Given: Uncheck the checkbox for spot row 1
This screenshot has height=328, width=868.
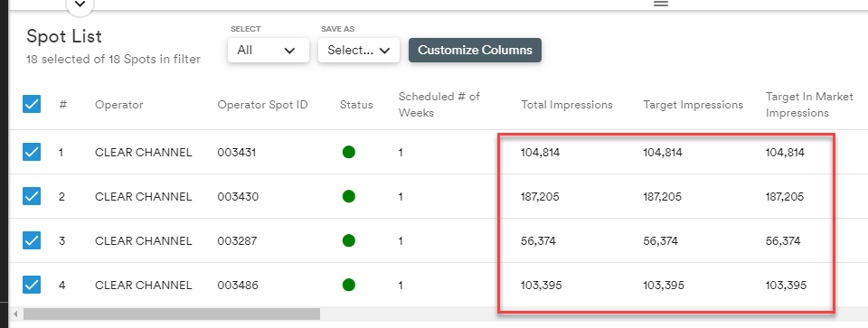Looking at the screenshot, I should (x=32, y=152).
